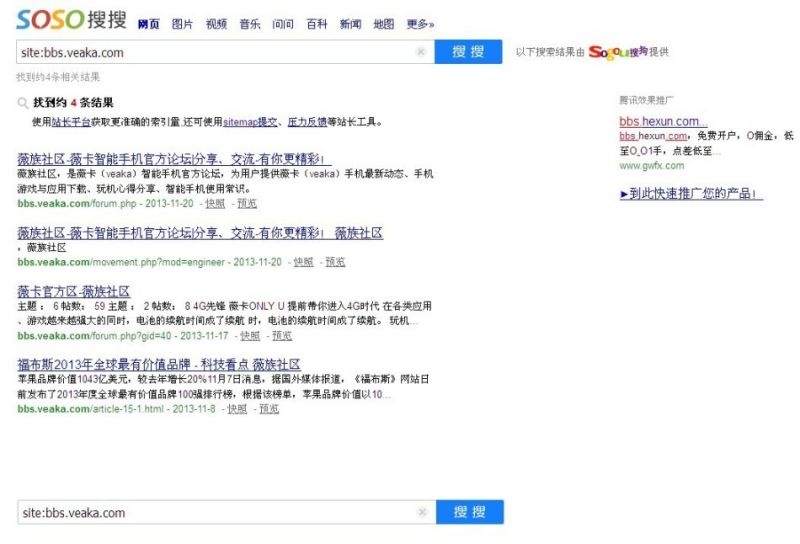
Task: Click the top 搜搜 search button
Action: click(x=468, y=52)
